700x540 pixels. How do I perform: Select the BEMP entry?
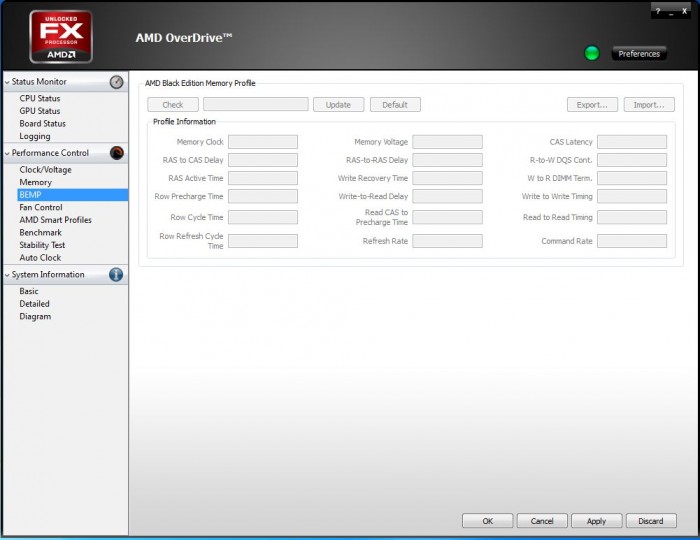pos(73,195)
